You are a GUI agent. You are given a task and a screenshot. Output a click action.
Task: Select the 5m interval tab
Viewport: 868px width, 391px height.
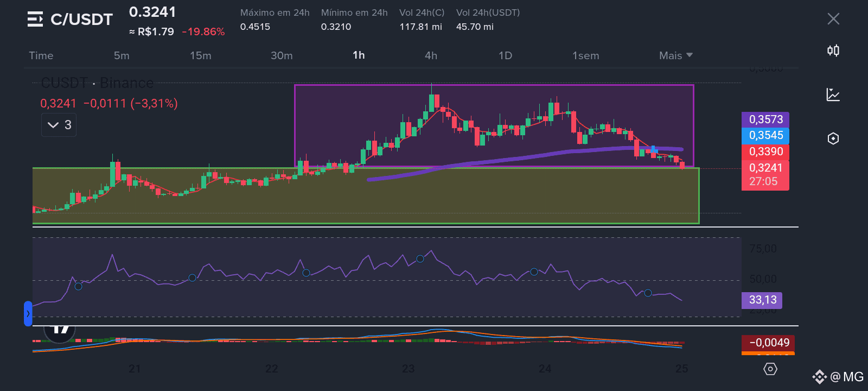[122, 55]
